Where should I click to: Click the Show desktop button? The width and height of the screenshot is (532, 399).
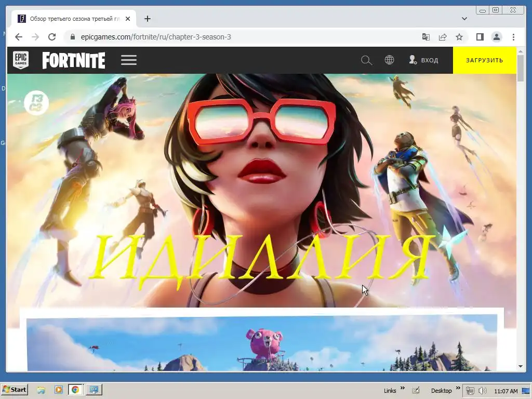526,391
